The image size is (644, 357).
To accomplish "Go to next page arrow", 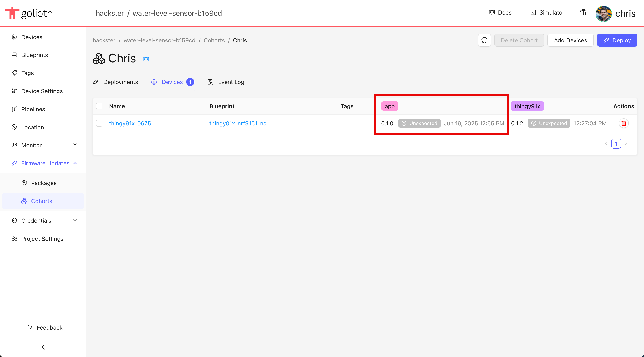I will pyautogui.click(x=626, y=143).
